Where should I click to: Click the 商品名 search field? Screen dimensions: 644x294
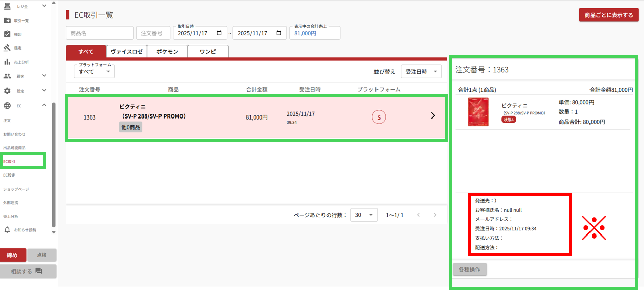pyautogui.click(x=99, y=33)
